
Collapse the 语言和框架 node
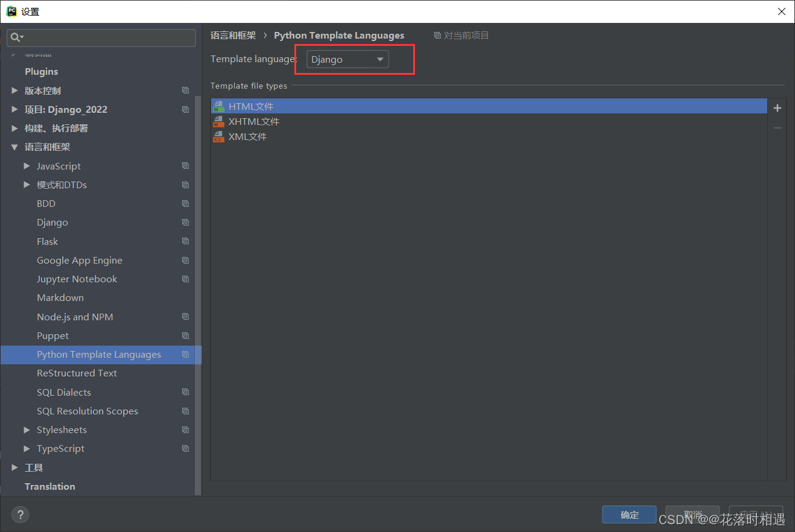tap(14, 147)
